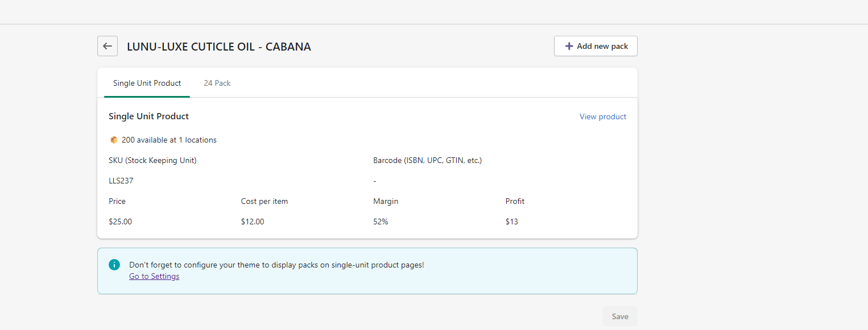The width and height of the screenshot is (868, 330).
Task: Click the 200 available at 1 locations text
Action: (169, 140)
